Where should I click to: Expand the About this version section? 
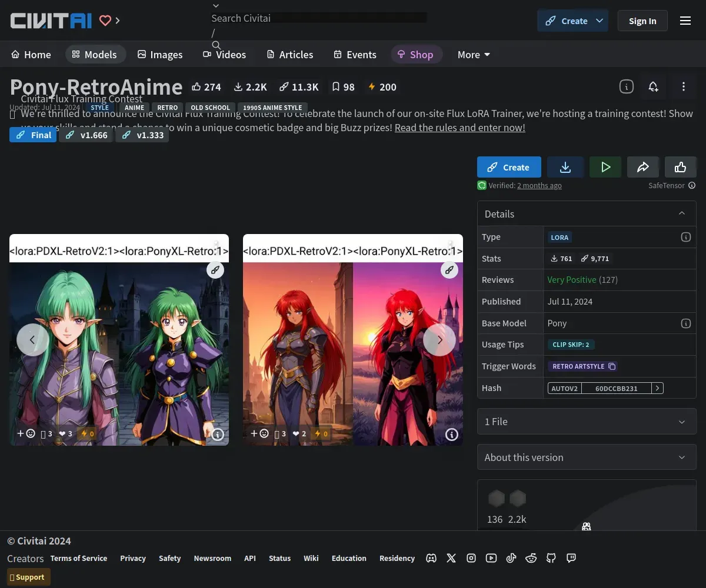pos(587,457)
